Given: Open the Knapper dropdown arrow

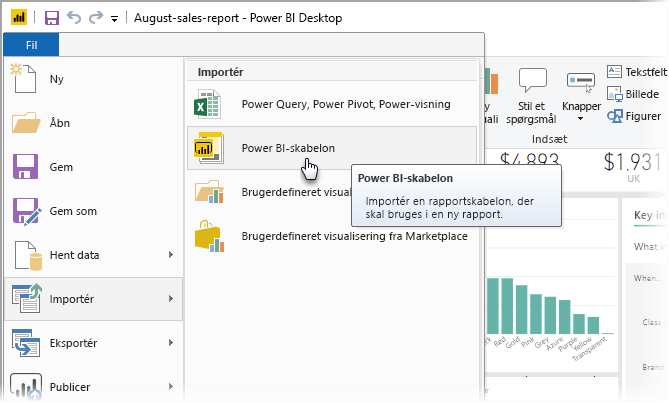Looking at the screenshot, I should coord(580,119).
